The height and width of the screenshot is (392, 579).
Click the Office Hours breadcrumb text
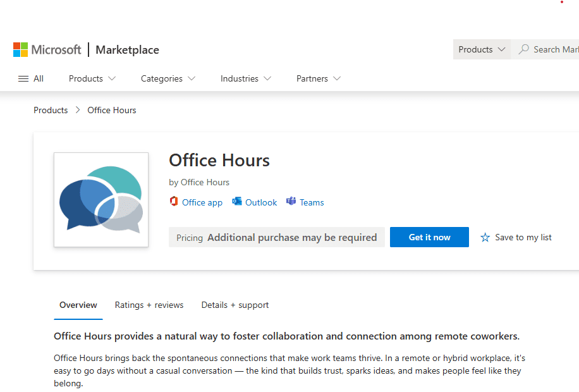tap(111, 110)
